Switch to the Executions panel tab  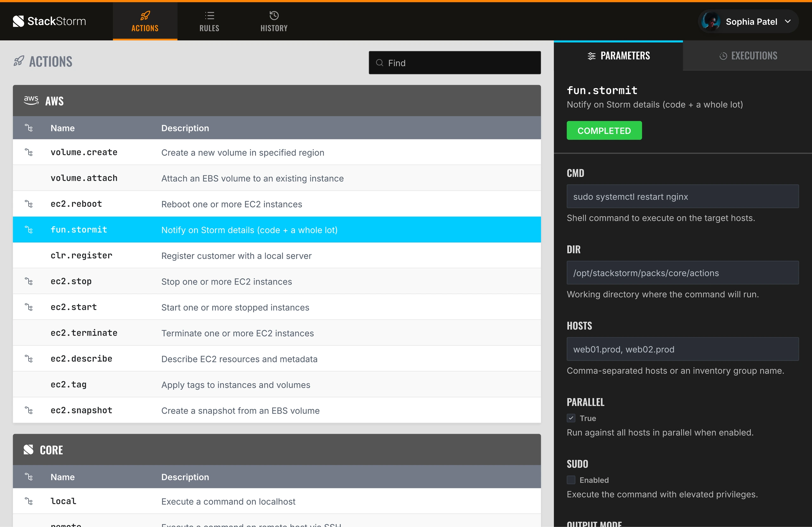(748, 56)
